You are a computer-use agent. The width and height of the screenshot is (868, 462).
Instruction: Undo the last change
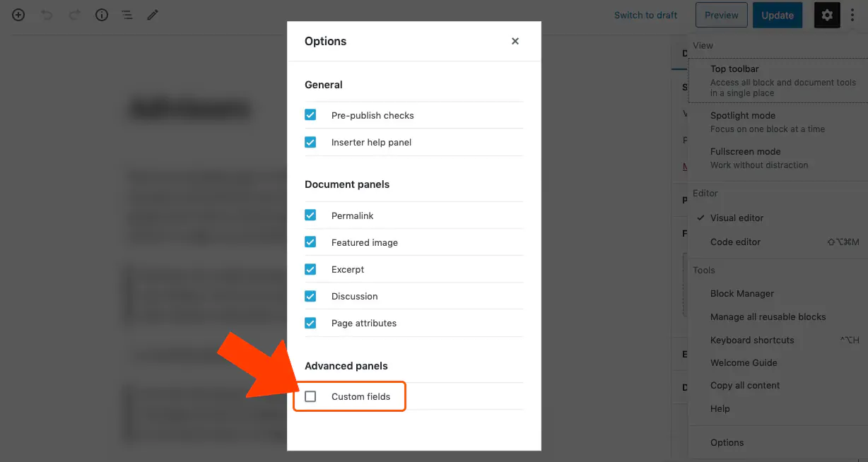click(47, 15)
